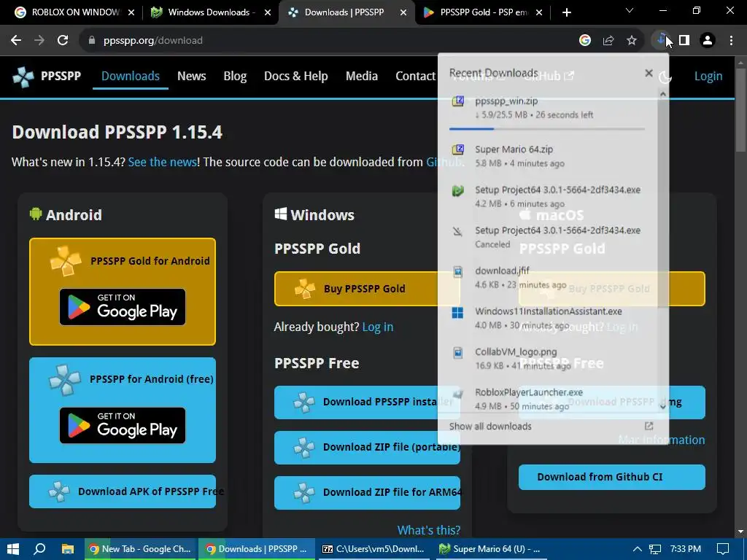The width and height of the screenshot is (747, 560).
Task: Click the Project64 setup exe icon
Action: [458, 190]
